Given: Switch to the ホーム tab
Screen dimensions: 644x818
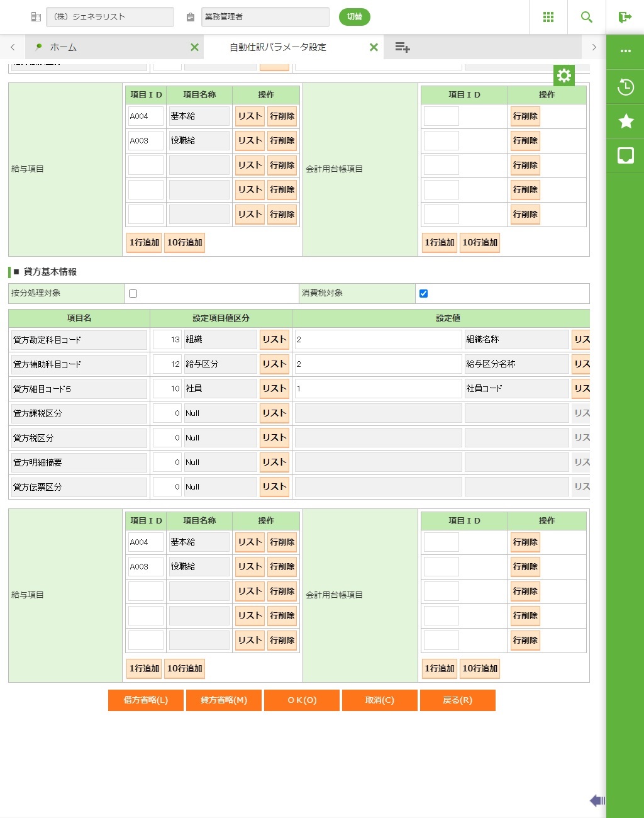Looking at the screenshot, I should [x=63, y=47].
